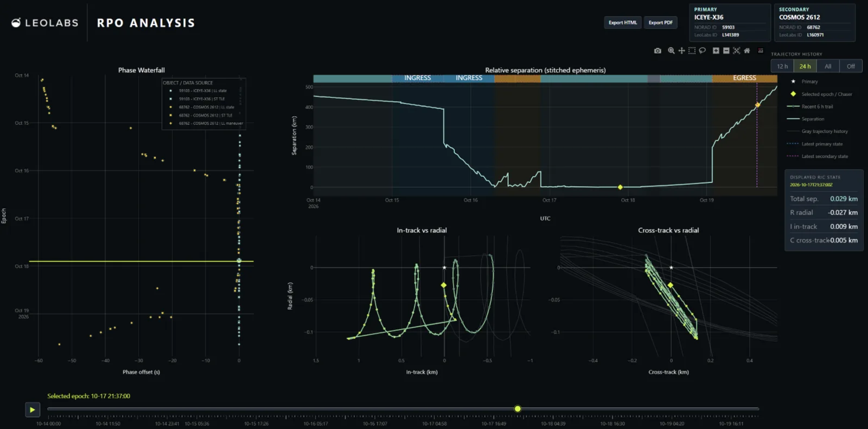Screen dimensions: 868x429
Task: Select the Zoom magnifier tool
Action: pyautogui.click(x=671, y=51)
